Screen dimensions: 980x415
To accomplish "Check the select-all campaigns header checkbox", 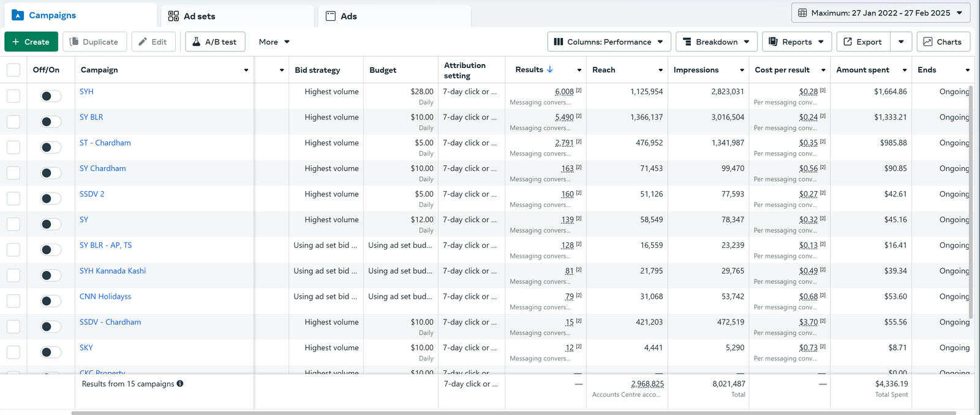I will coord(13,70).
